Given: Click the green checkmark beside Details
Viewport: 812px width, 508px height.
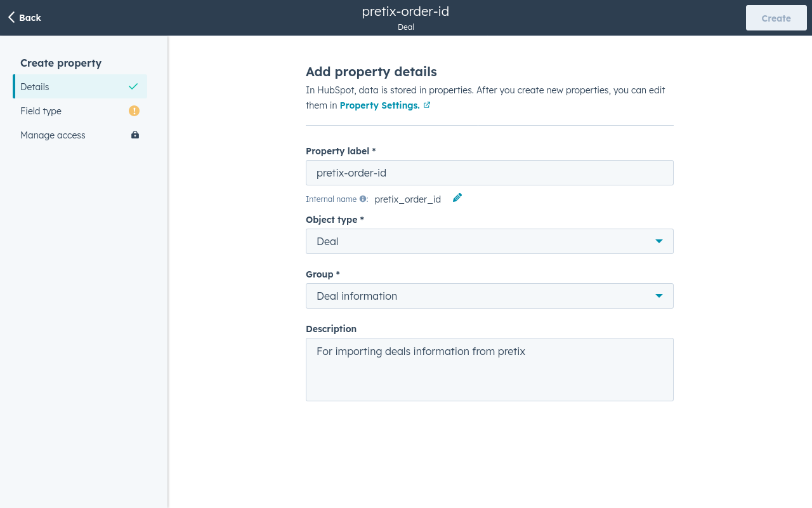Looking at the screenshot, I should (133, 87).
